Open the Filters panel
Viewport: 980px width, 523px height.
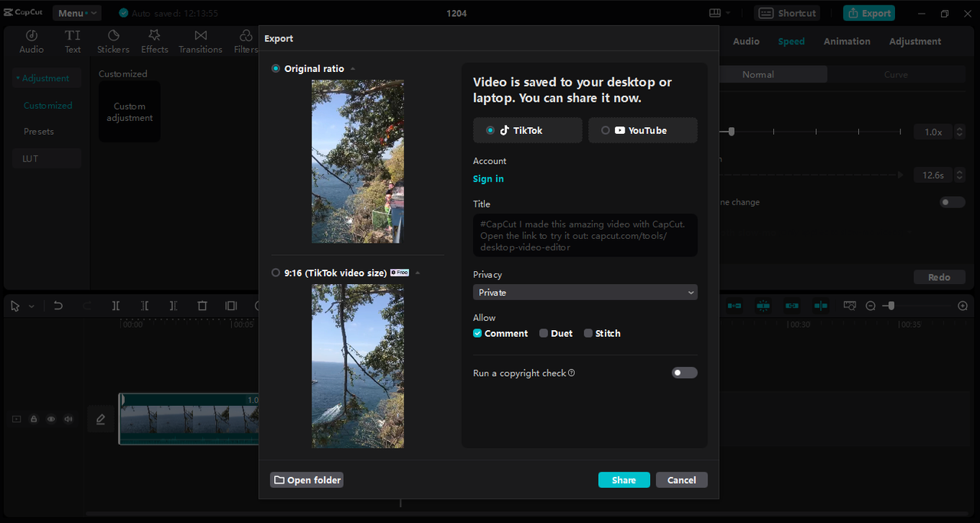[x=246, y=41]
